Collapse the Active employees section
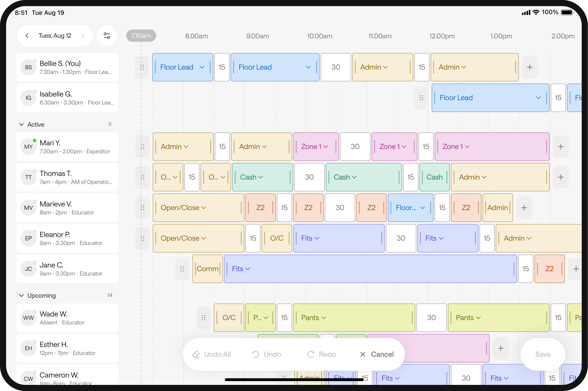This screenshot has width=588, height=391. click(21, 125)
